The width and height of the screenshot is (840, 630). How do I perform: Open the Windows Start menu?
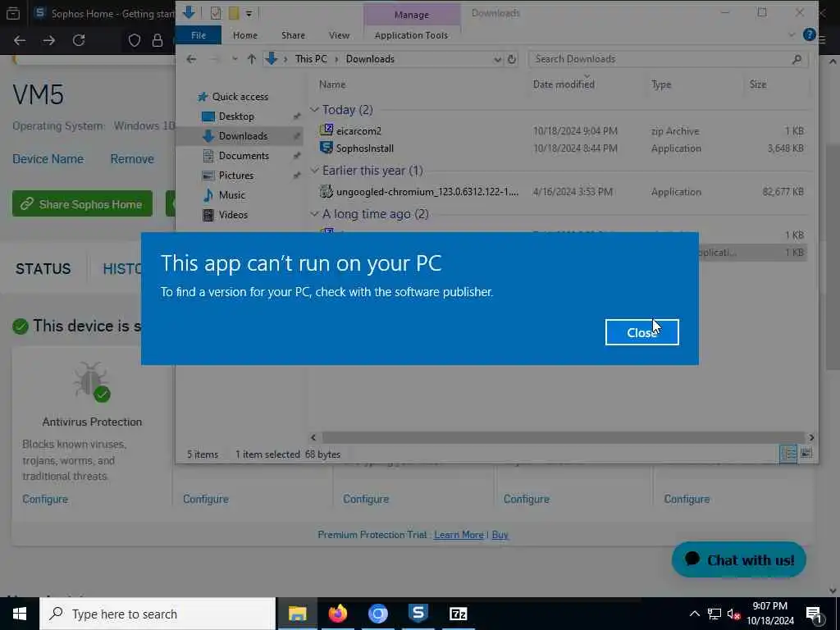pos(20,614)
